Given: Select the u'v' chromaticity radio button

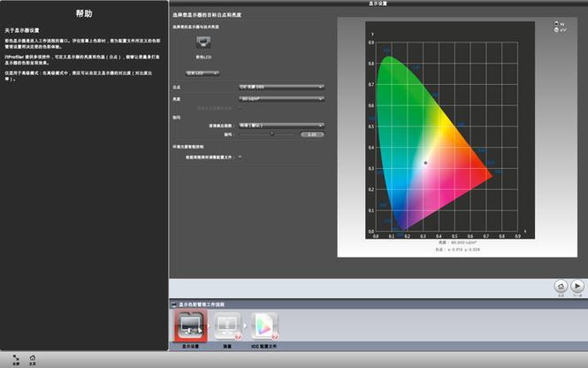Looking at the screenshot, I should coord(556,30).
